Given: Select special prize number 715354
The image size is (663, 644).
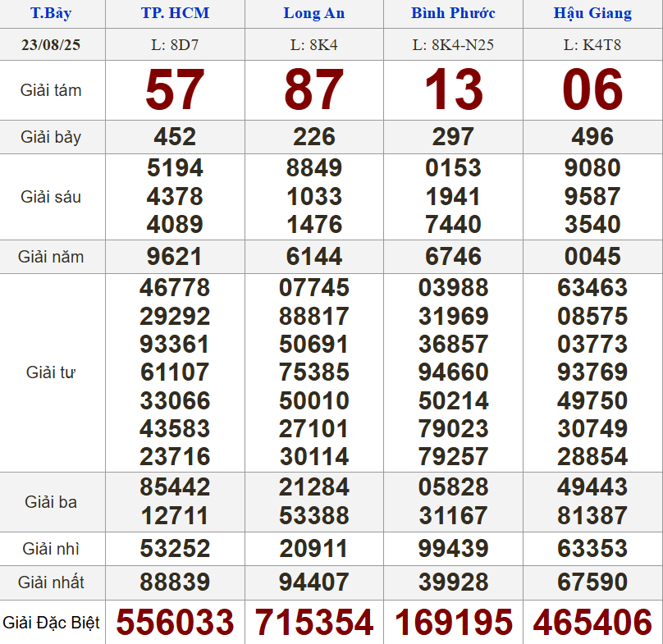Looking at the screenshot, I should [x=314, y=623].
